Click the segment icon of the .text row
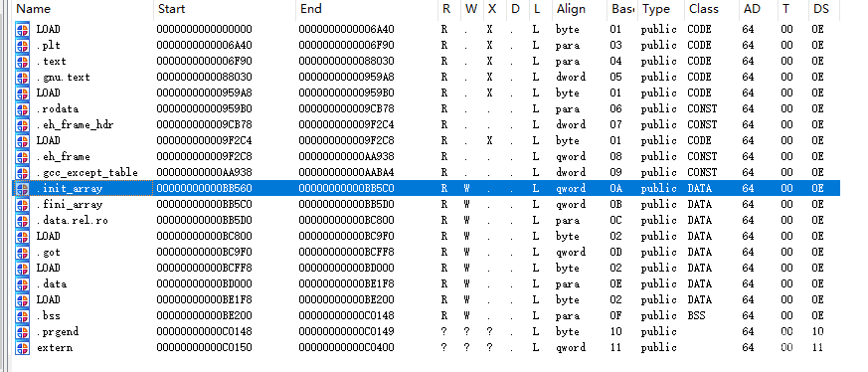 click(22, 62)
